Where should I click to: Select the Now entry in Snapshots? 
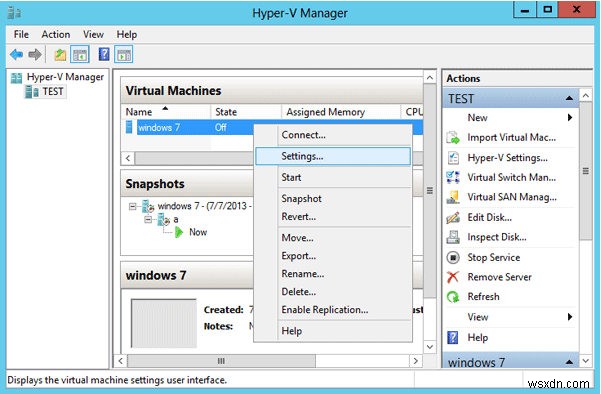pyautogui.click(x=198, y=232)
